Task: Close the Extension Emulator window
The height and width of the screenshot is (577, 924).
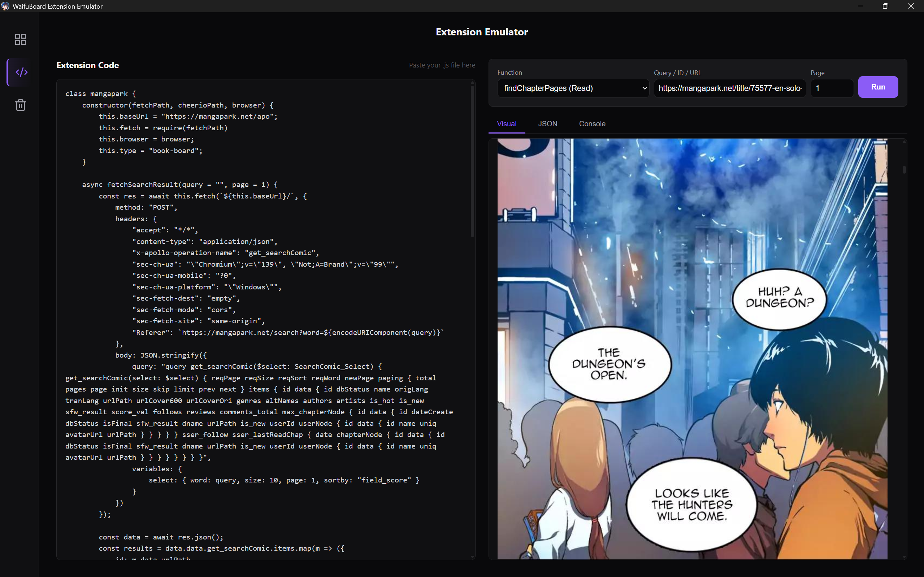Action: 911,6
